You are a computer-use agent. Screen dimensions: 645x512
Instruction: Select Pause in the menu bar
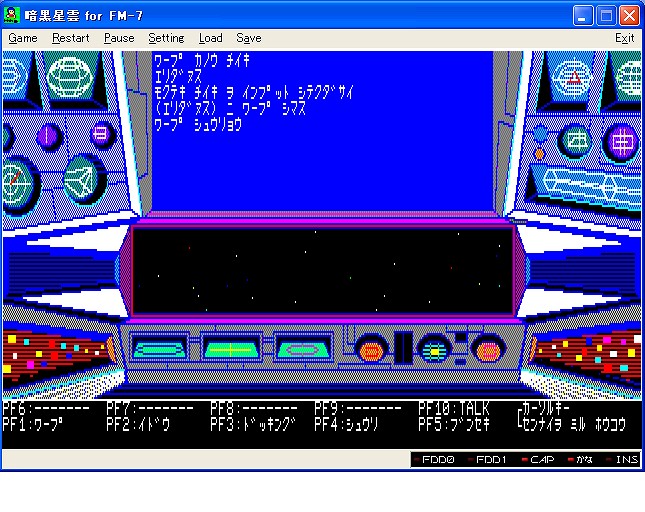pos(119,38)
